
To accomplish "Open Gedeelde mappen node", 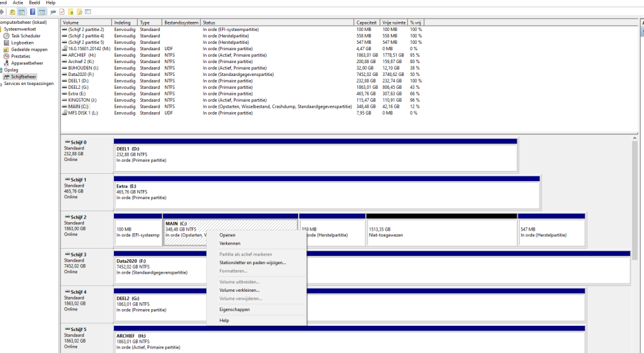I will pyautogui.click(x=29, y=50).
